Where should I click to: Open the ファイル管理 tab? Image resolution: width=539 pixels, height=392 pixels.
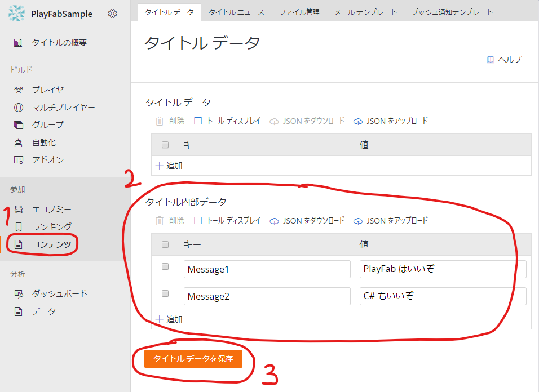[299, 12]
